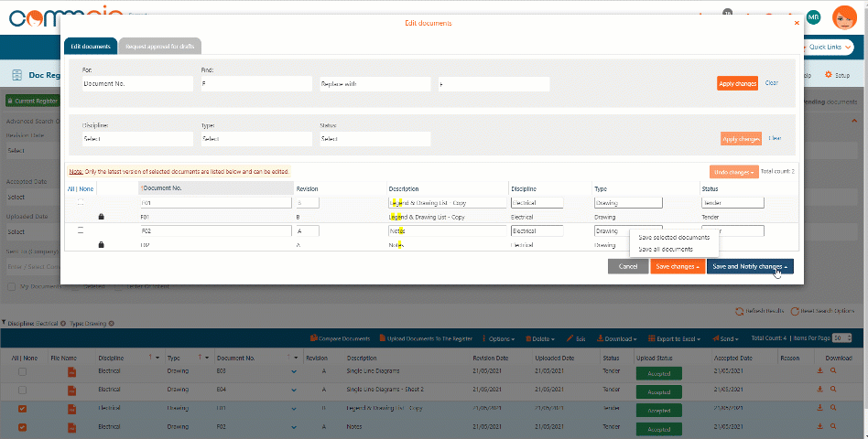The height and width of the screenshot is (439, 868).
Task: Click the Cancel button
Action: click(x=628, y=266)
